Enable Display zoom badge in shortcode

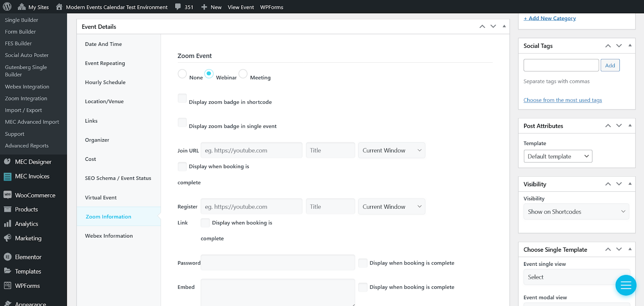182,99
